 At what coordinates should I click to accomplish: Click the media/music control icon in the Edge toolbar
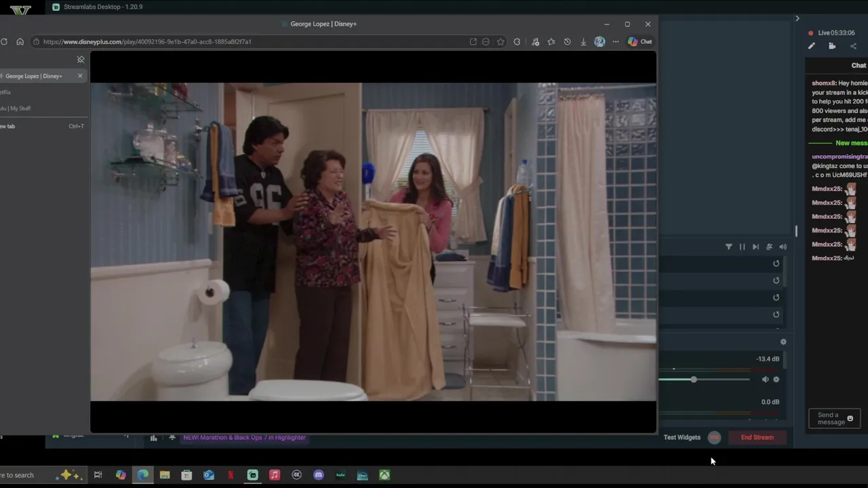(x=535, y=41)
